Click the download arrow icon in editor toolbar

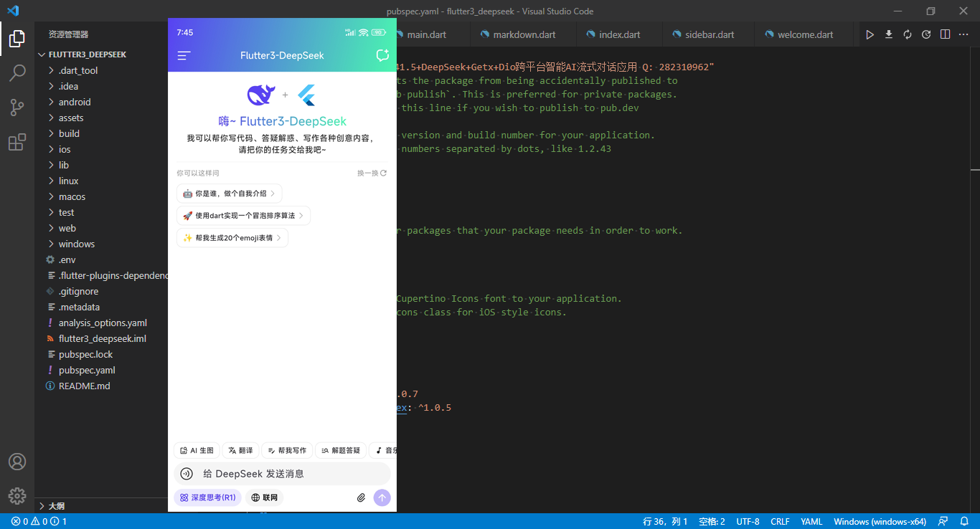click(889, 34)
